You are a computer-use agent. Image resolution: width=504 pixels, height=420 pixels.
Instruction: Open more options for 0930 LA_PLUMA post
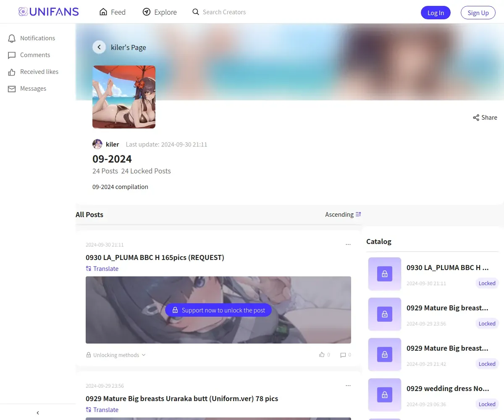coord(348,244)
